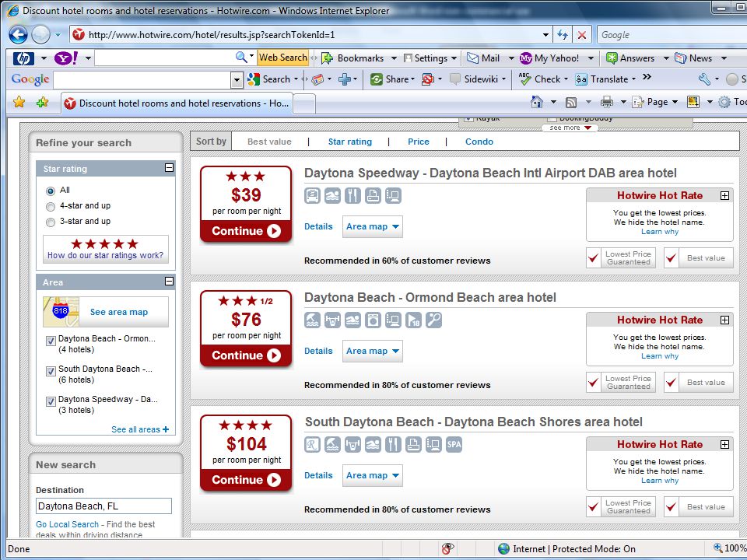Viewport: 747px width, 560px height.
Task: Open Area map dropdown for Ormond Beach hotel
Action: 373,351
